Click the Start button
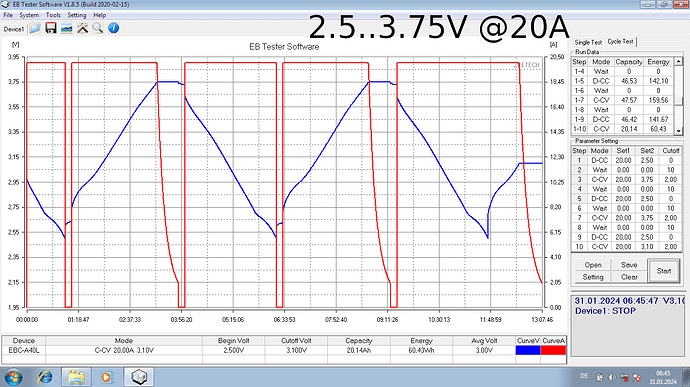Image resolution: width=690 pixels, height=387 pixels. click(664, 271)
